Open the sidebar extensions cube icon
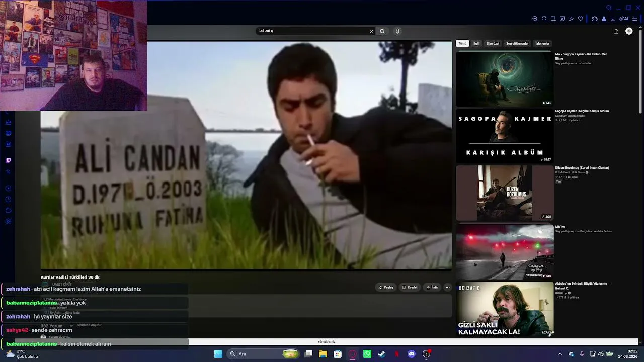Viewport: 644px width, 362px height. point(8,211)
